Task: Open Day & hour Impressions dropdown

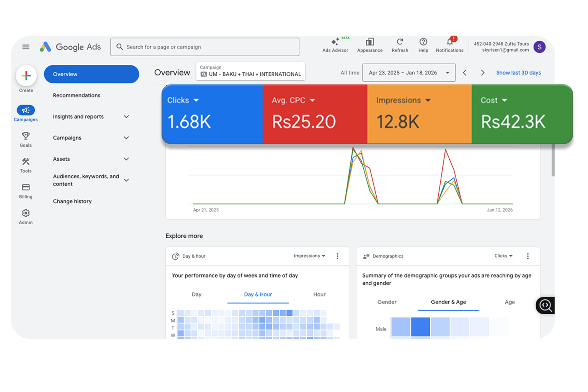Action: coord(310,256)
